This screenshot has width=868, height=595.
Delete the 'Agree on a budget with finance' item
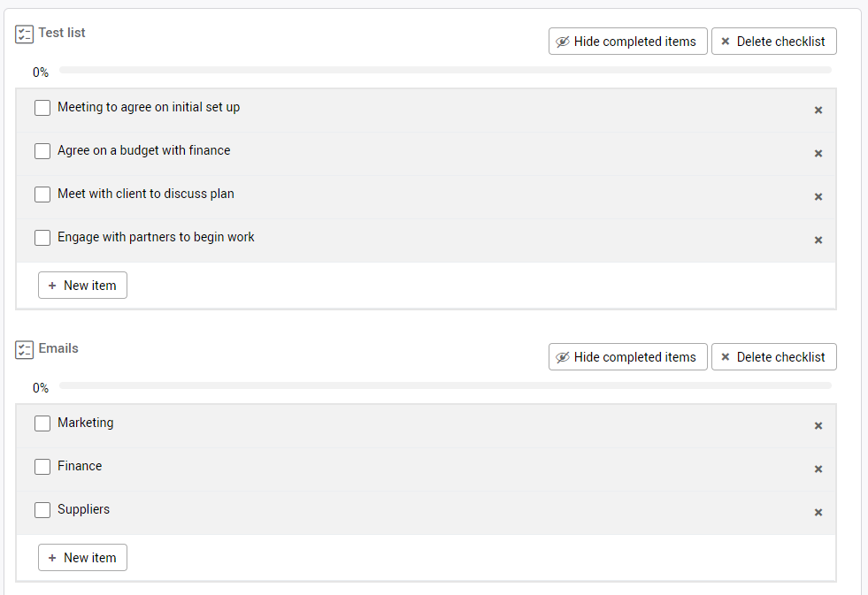[818, 154]
